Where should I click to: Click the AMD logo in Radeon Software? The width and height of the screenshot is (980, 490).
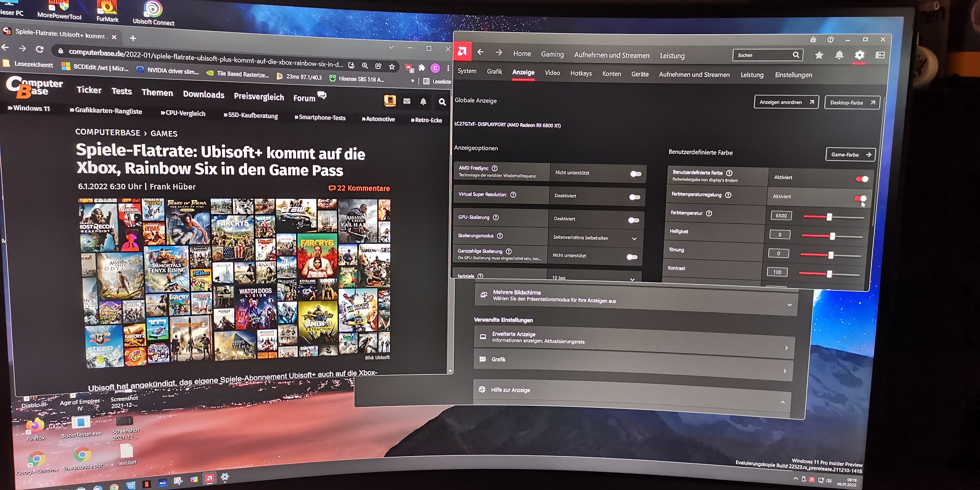[x=462, y=51]
